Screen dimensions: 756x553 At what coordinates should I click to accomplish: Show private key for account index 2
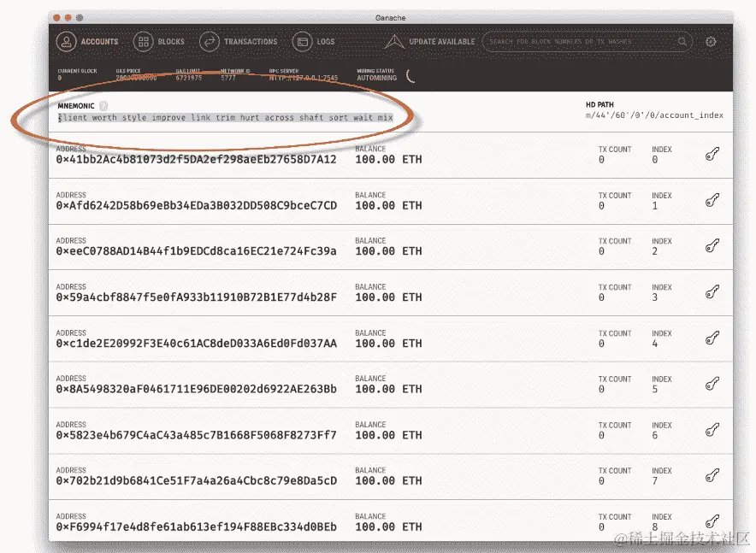tap(712, 245)
